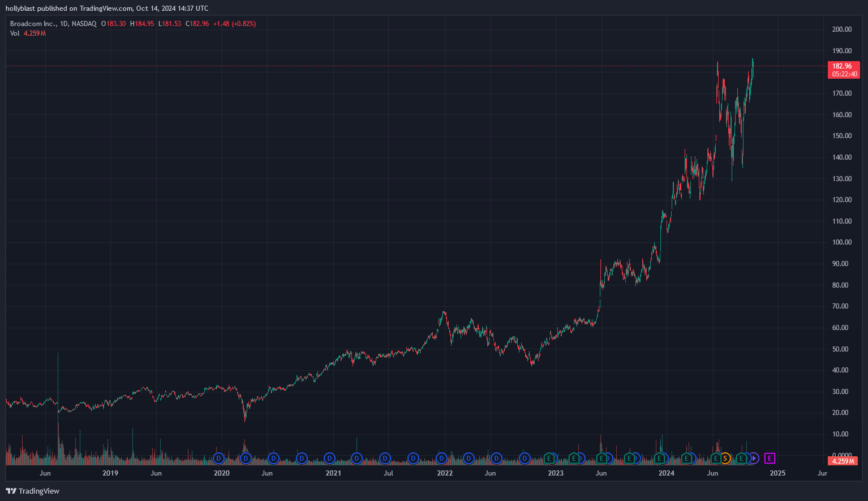Screen dimensions: 868x501
Task: Click the Jul time axis label
Action: pyautogui.click(x=389, y=473)
